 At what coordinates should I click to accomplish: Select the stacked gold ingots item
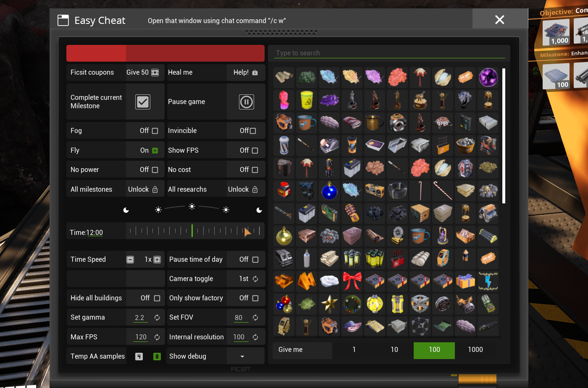pos(284,281)
